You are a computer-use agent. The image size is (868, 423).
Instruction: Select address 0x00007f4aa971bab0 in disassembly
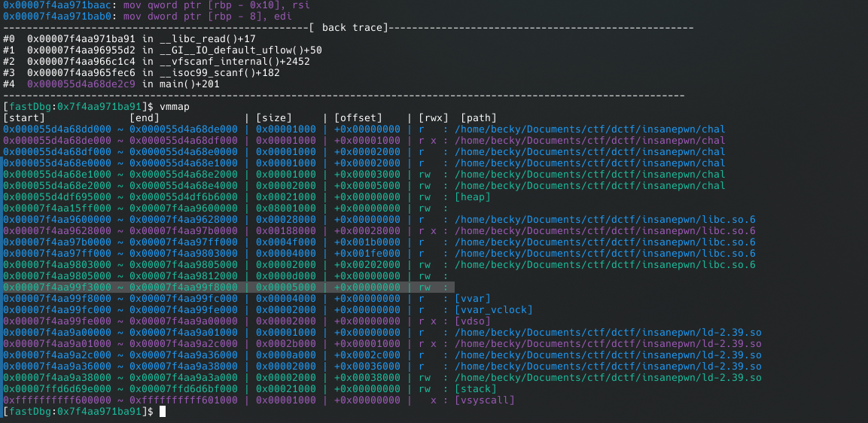[x=57, y=16]
